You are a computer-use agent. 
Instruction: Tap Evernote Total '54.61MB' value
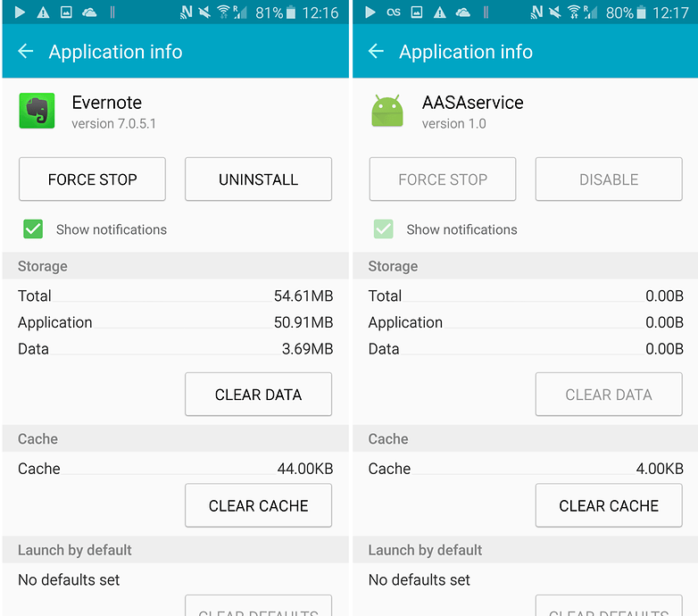tap(303, 296)
